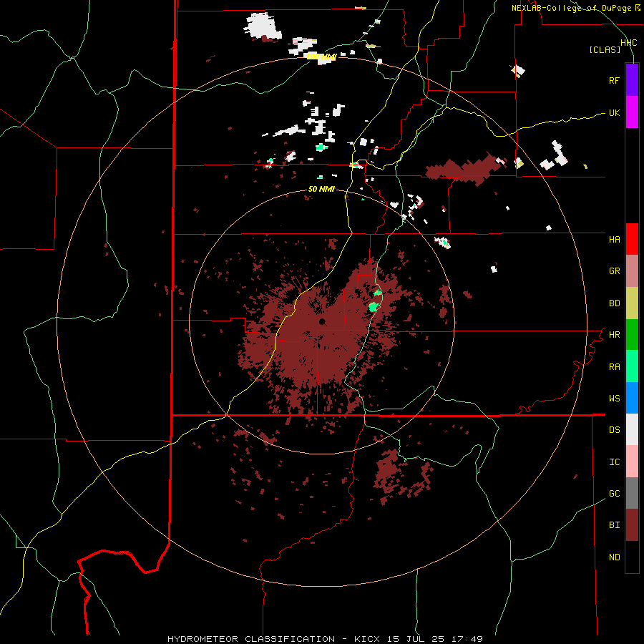Click the black radar site center dot

pos(322,321)
